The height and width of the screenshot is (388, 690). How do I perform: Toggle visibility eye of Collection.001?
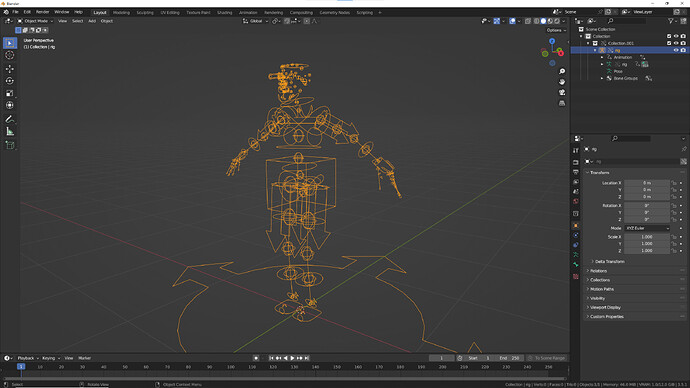click(x=676, y=43)
